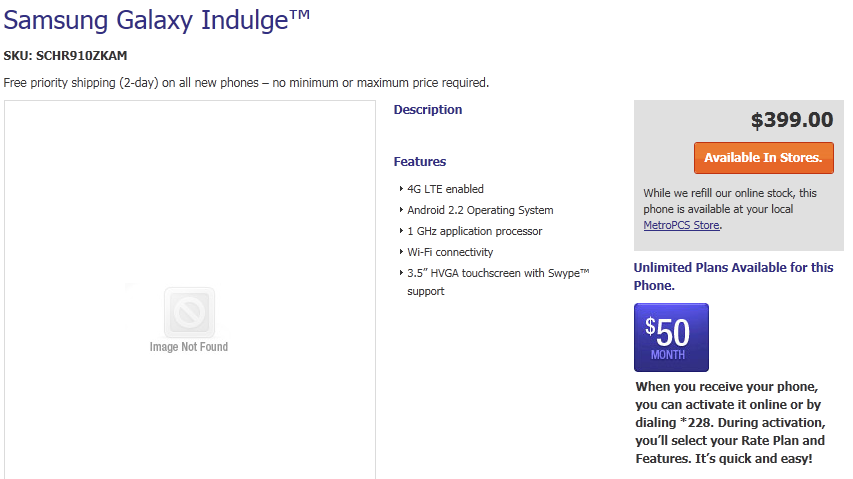This screenshot has width=853, height=479.
Task: Click the "Wi-Fi connectivity" feature text
Action: [x=450, y=252]
